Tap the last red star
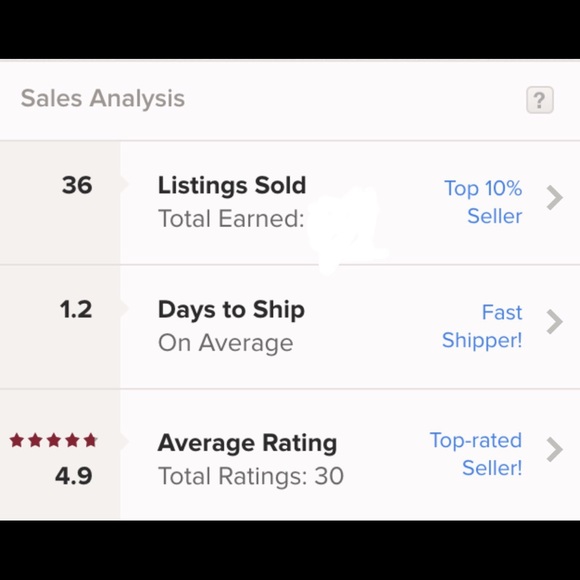Screen dimensions: 580x580 pyautogui.click(x=90, y=441)
